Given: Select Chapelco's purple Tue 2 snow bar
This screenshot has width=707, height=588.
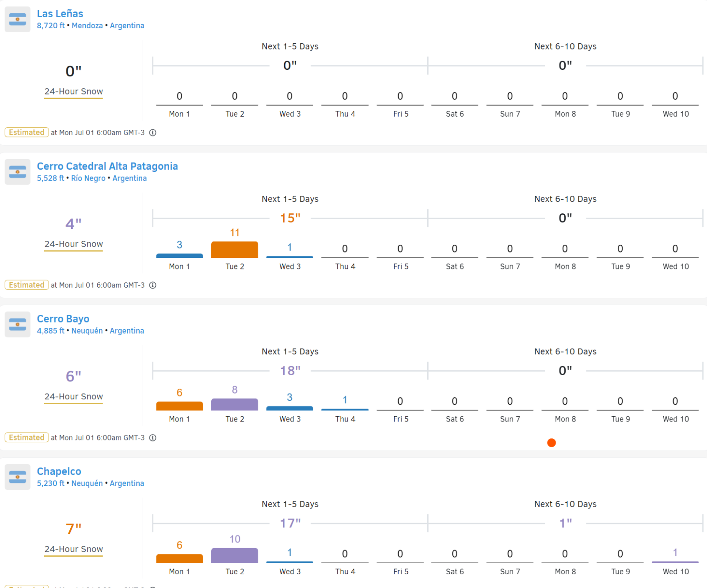Looking at the screenshot, I should 235,555.
